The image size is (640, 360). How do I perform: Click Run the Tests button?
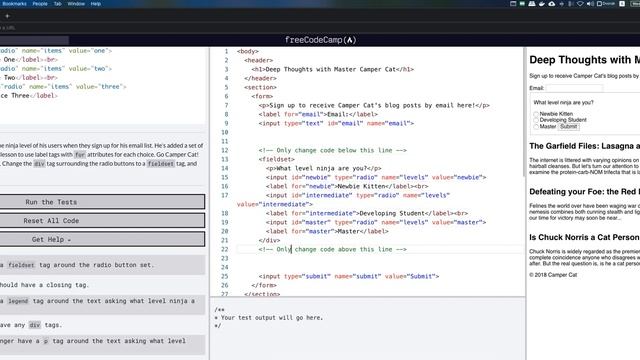point(102,202)
